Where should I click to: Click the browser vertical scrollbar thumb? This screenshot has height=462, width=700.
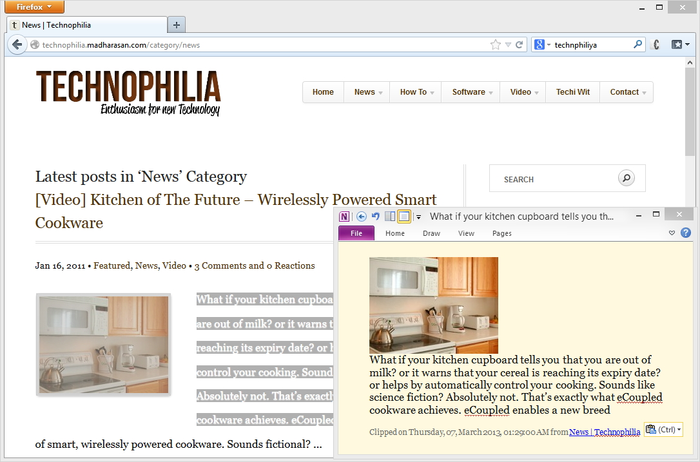tap(689, 112)
